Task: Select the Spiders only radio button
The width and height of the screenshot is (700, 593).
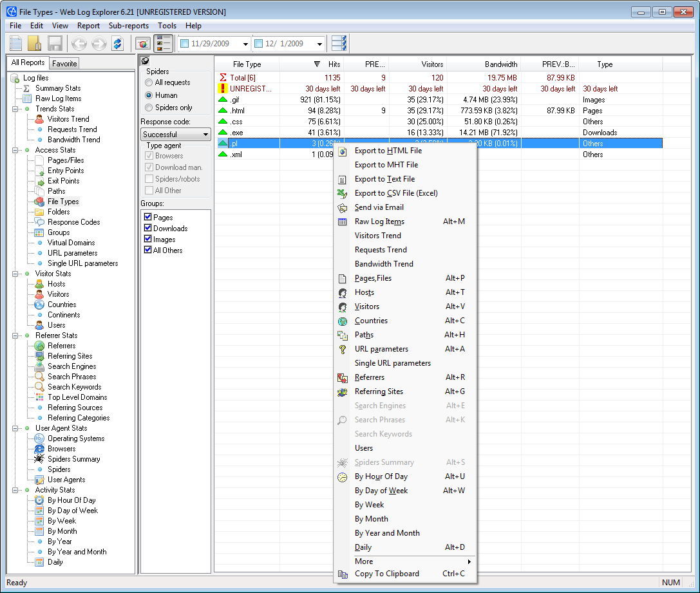Action: click(149, 108)
